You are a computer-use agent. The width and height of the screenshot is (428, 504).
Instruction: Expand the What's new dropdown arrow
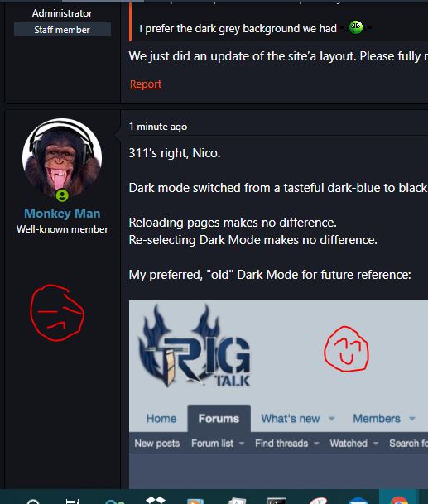[331, 419]
